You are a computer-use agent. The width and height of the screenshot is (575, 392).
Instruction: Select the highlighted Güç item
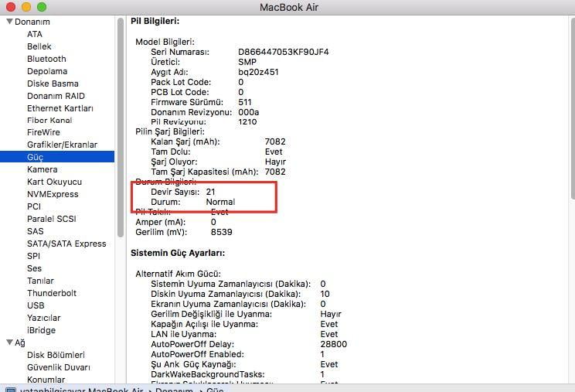tap(35, 157)
